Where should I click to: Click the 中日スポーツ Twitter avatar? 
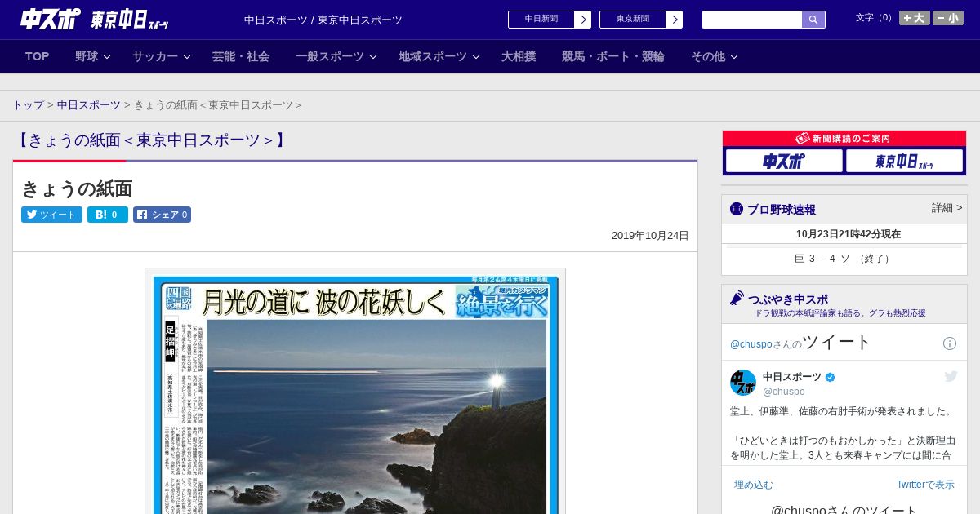click(x=743, y=383)
